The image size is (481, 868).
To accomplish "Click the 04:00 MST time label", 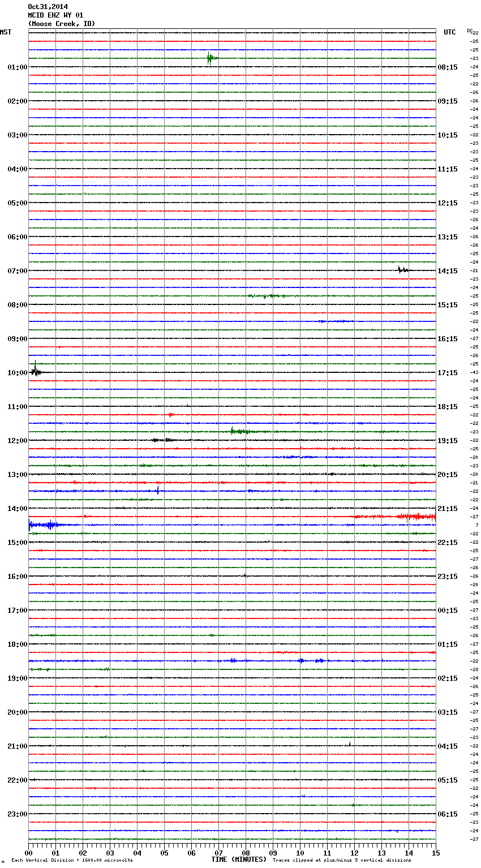I will coord(18,169).
